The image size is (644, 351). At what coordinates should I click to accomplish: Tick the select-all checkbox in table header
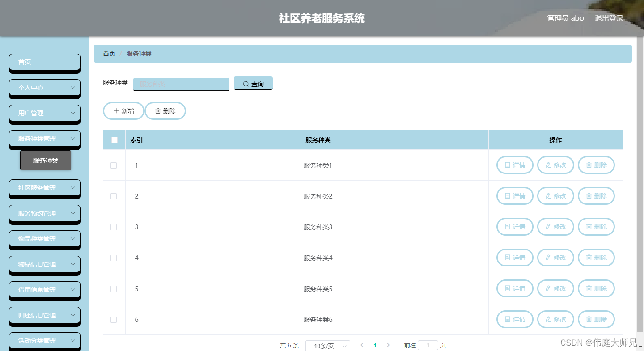click(x=114, y=140)
